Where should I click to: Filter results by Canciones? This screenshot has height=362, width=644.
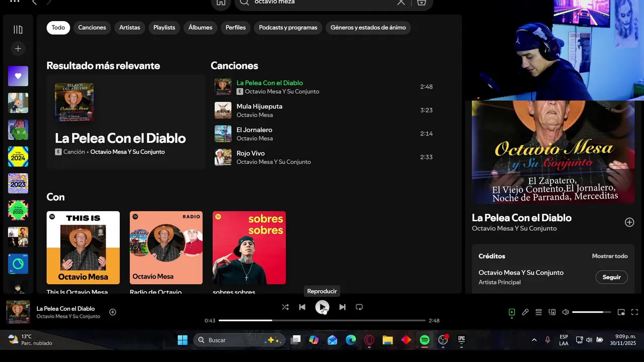pyautogui.click(x=92, y=28)
